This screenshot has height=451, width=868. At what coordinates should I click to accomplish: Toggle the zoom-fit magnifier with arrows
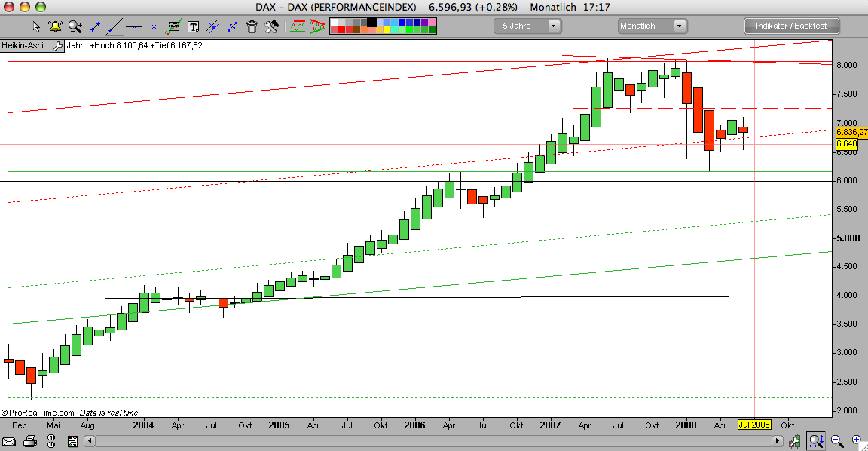pyautogui.click(x=816, y=442)
